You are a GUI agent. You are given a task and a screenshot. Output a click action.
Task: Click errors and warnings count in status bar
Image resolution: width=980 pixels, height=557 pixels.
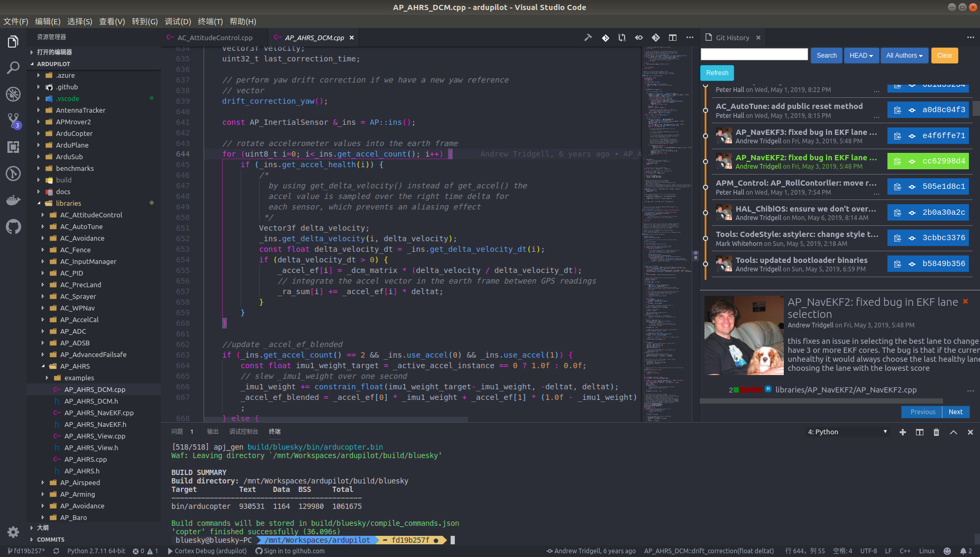point(145,551)
